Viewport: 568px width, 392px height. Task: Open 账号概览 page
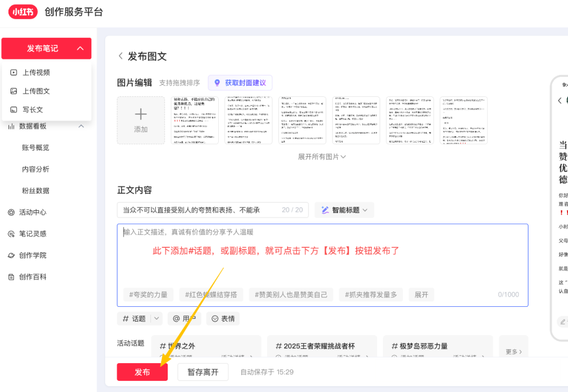[x=36, y=147]
